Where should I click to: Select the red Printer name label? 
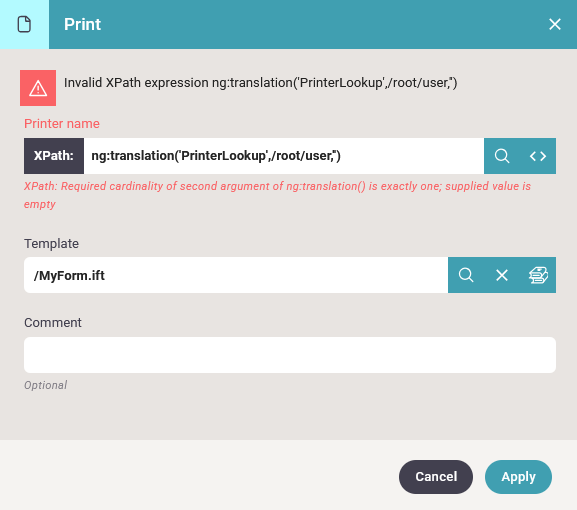62,124
